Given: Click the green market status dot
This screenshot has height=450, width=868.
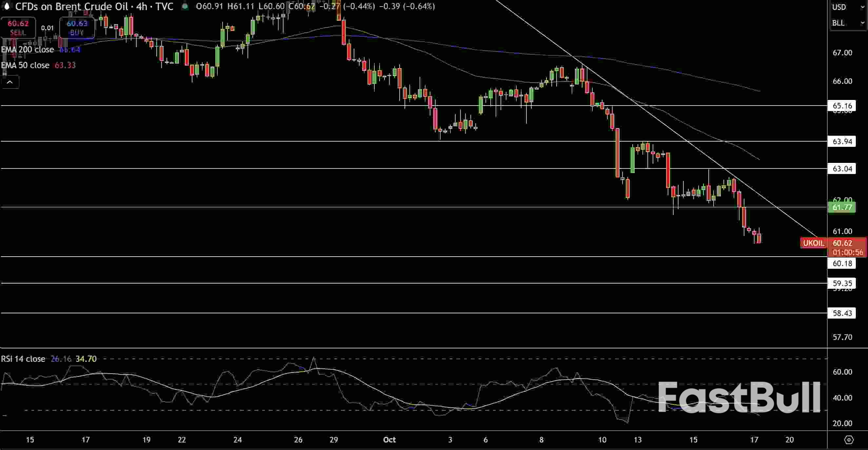Looking at the screenshot, I should [x=185, y=7].
